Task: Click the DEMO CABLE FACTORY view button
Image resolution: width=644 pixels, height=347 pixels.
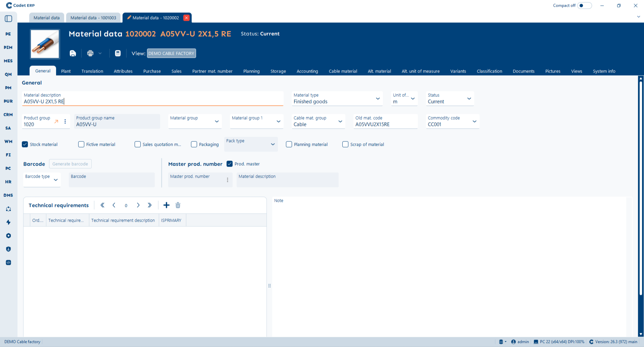Action: pos(171,53)
